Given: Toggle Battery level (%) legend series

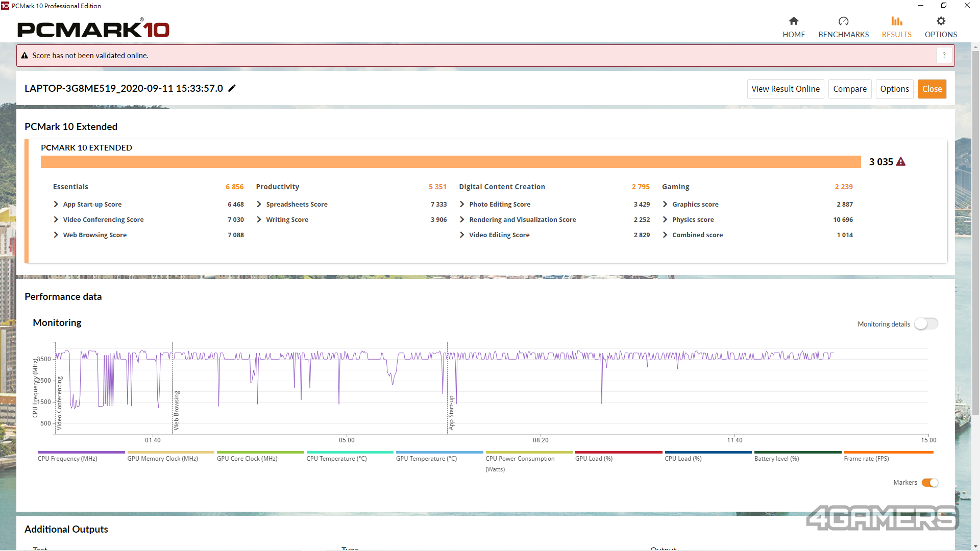Looking at the screenshot, I should pyautogui.click(x=797, y=457).
